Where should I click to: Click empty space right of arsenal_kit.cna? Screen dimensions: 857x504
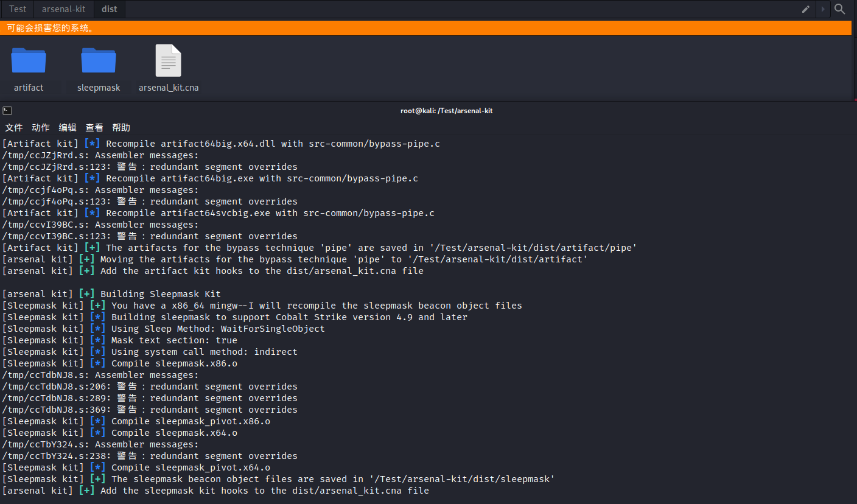(x=487, y=67)
